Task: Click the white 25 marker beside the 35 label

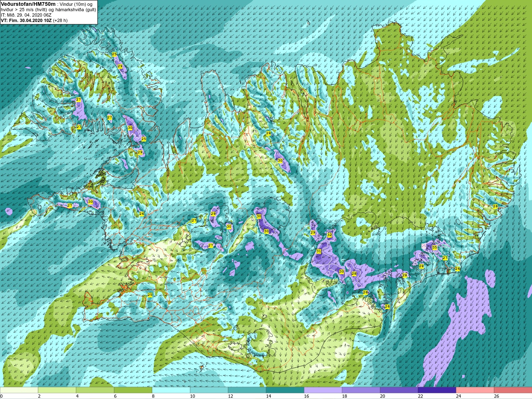Action: (x=424, y=246)
